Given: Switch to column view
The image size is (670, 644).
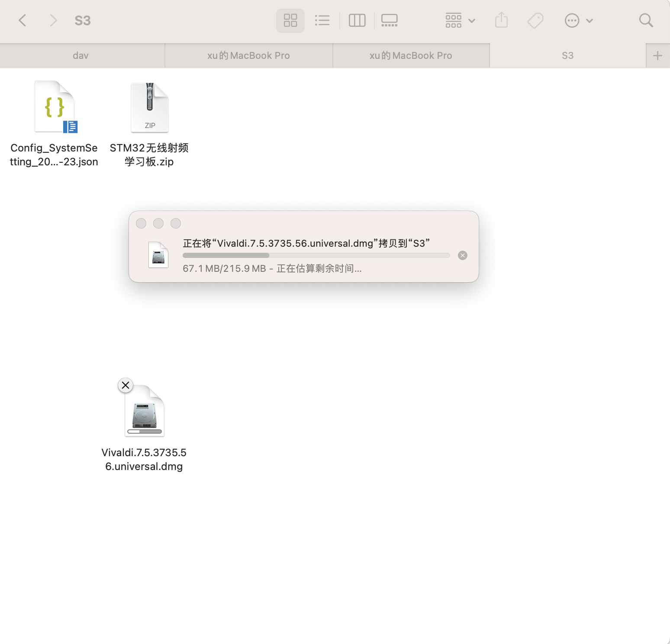Looking at the screenshot, I should 357,20.
